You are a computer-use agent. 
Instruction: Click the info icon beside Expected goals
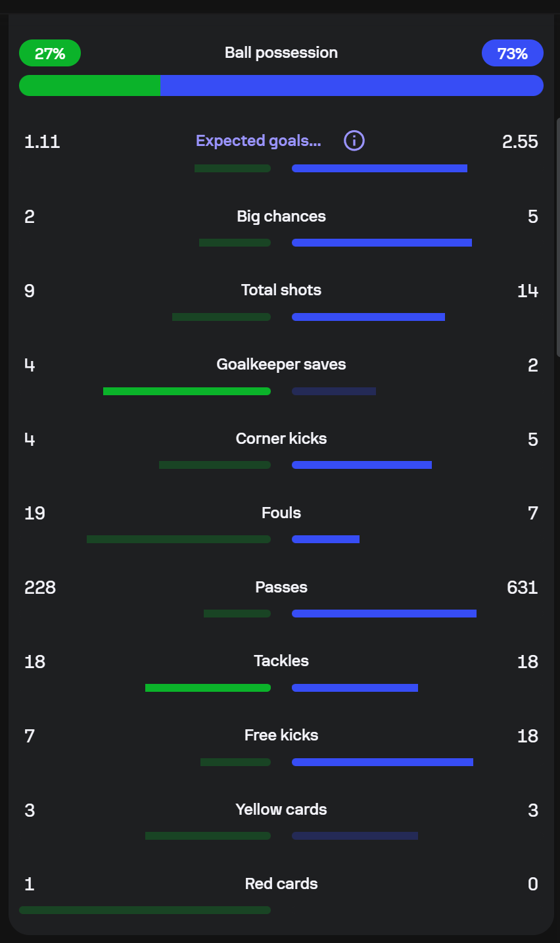click(x=354, y=141)
